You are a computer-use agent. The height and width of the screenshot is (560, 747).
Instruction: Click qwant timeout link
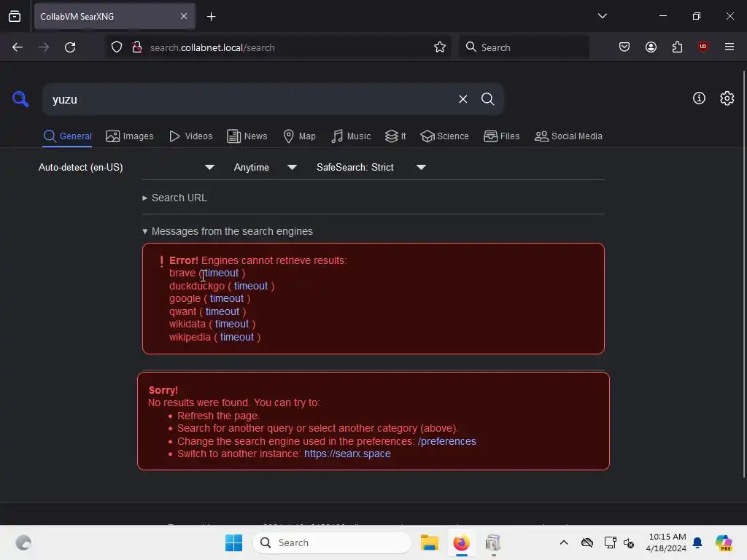pos(222,311)
